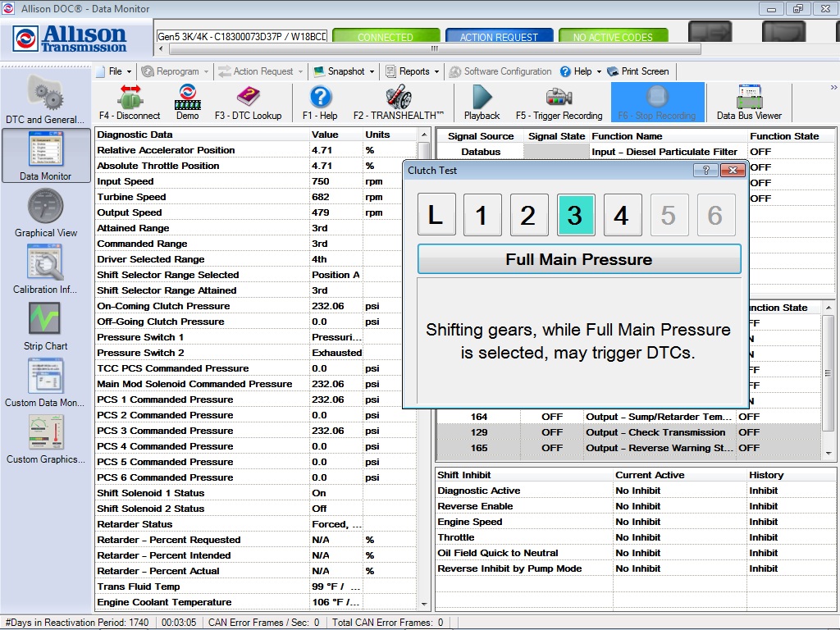Select the Graphical View panel icon
This screenshot has width=840, height=630.
coord(45,213)
